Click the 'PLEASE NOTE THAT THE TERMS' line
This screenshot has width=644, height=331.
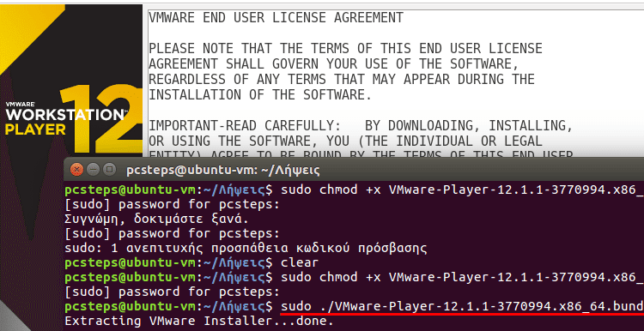click(x=345, y=48)
